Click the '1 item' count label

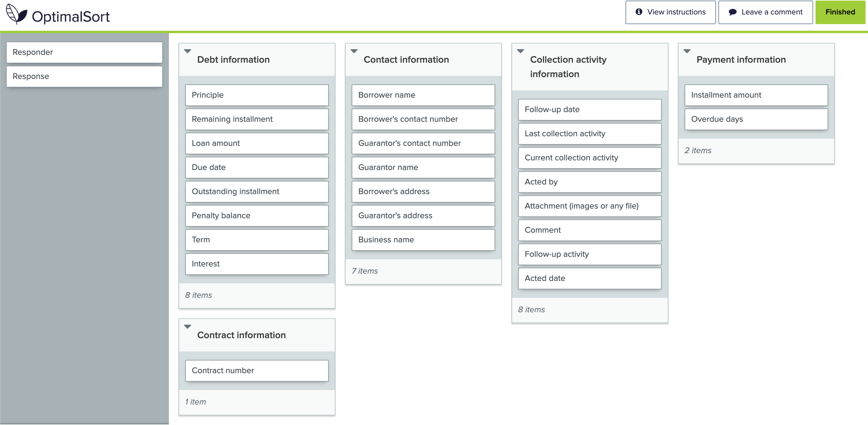click(x=195, y=402)
